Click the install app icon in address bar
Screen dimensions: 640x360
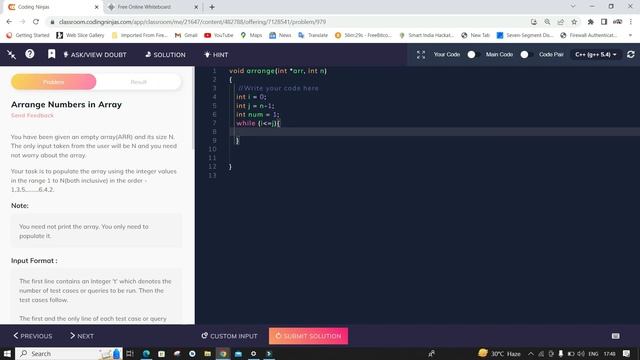click(x=534, y=22)
